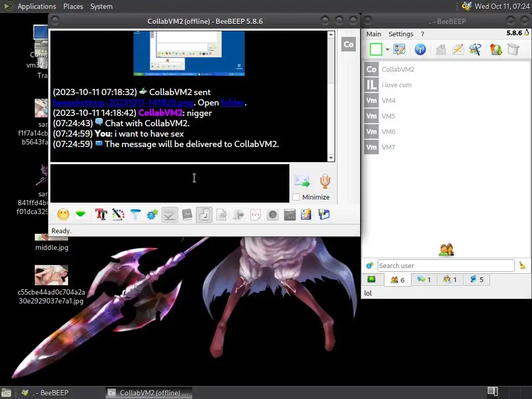Viewport: 532px width, 399px height.
Task: Open chat settings gears icon
Action: pyautogui.click(x=152, y=215)
